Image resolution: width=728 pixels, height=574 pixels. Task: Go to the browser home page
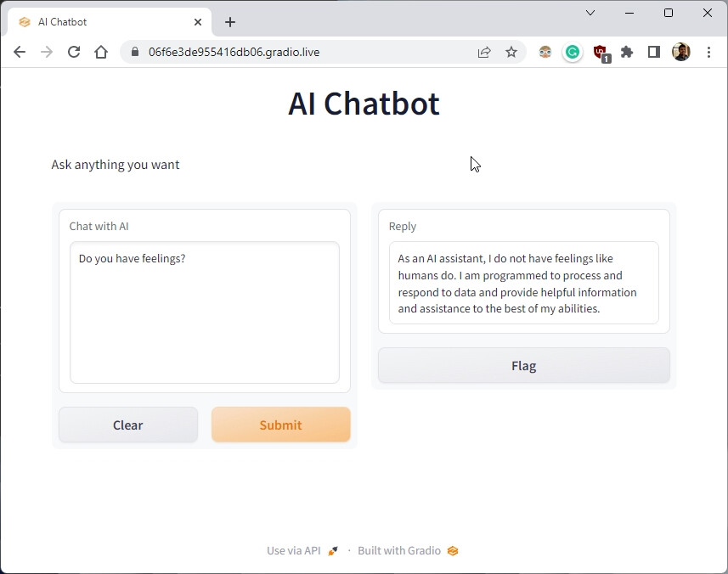tap(101, 52)
